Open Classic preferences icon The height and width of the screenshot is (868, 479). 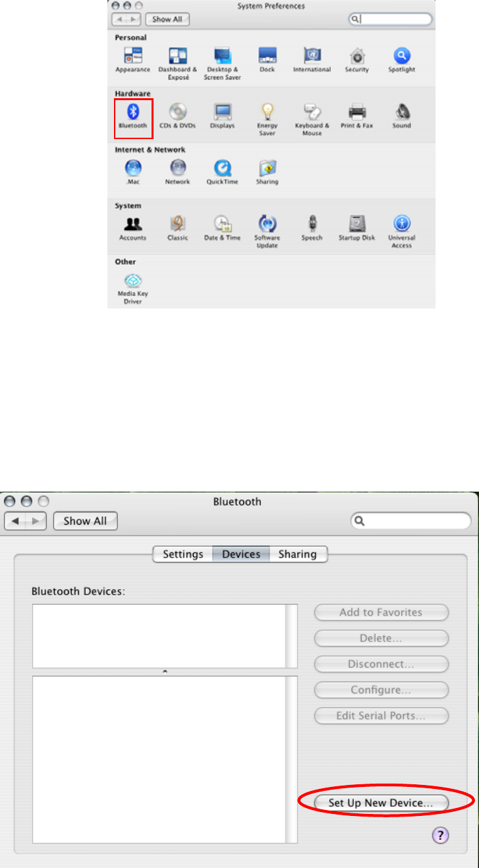(x=177, y=227)
